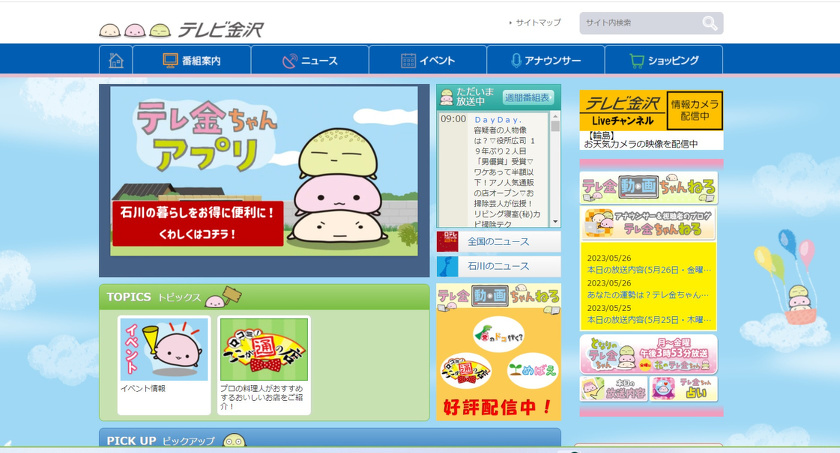Click the サイトマップ link

point(538,23)
